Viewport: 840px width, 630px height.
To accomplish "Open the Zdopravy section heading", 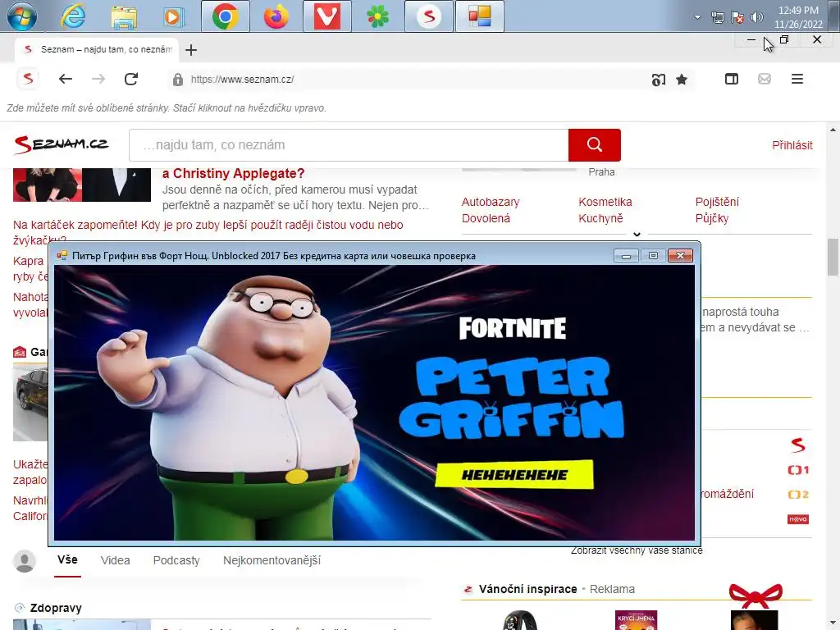I will pos(56,608).
